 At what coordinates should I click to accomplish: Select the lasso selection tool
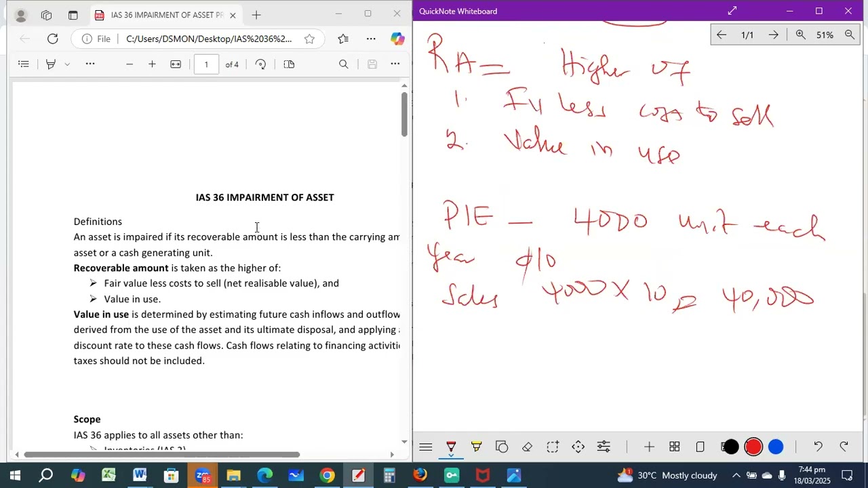[553, 447]
